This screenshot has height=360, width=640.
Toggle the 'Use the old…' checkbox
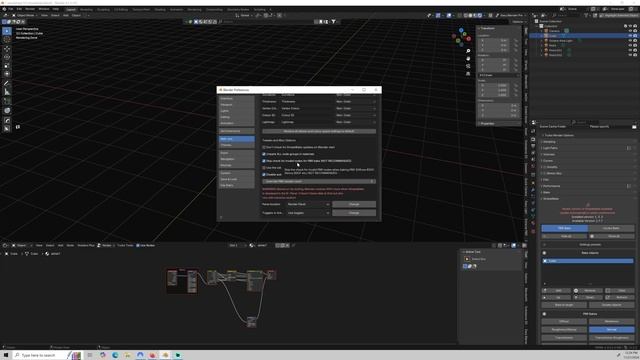[x=264, y=168]
